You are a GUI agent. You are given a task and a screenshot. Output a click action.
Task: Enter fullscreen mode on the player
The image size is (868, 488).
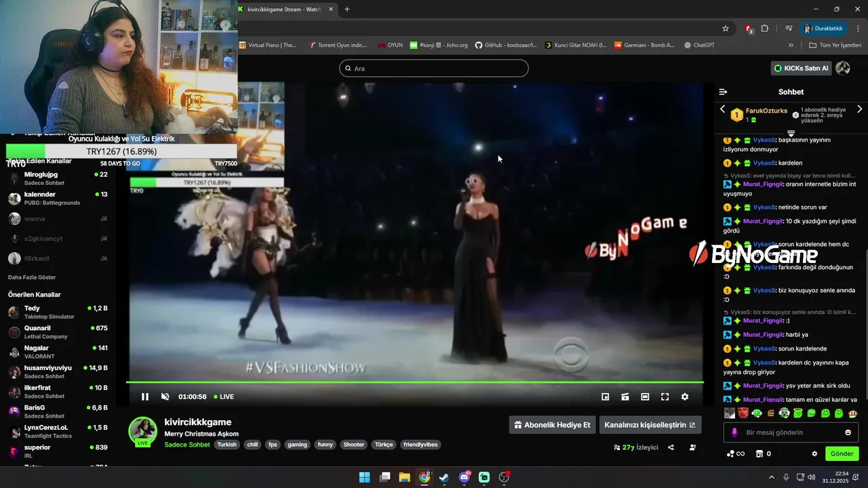click(665, 396)
